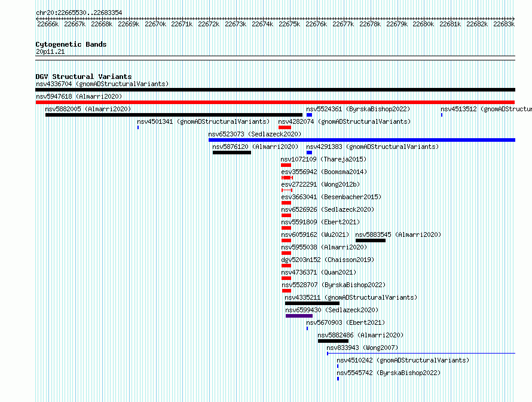
Task: Open nsv4736371 (Quan2021) label
Action: pyautogui.click(x=319, y=272)
